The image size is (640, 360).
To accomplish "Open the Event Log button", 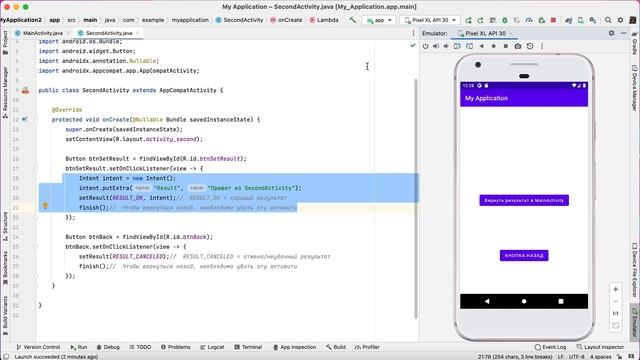I will (550, 347).
